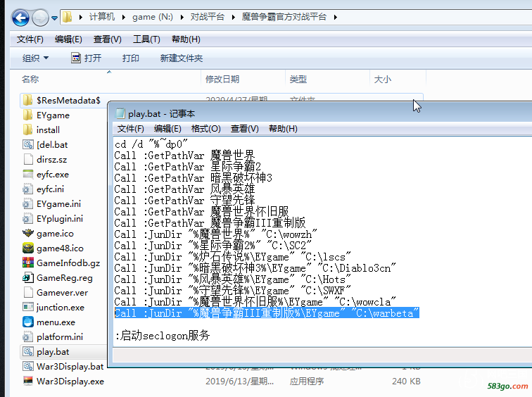Select the play.bat file icon

coord(28,351)
